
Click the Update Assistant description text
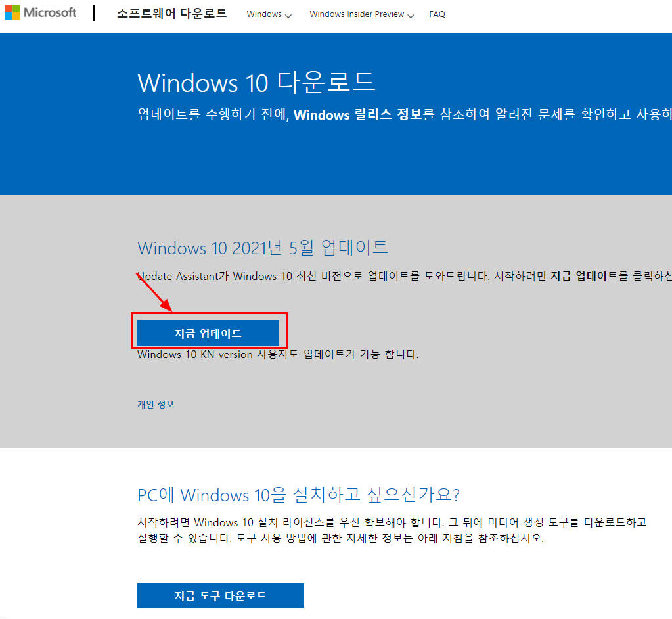click(x=405, y=276)
